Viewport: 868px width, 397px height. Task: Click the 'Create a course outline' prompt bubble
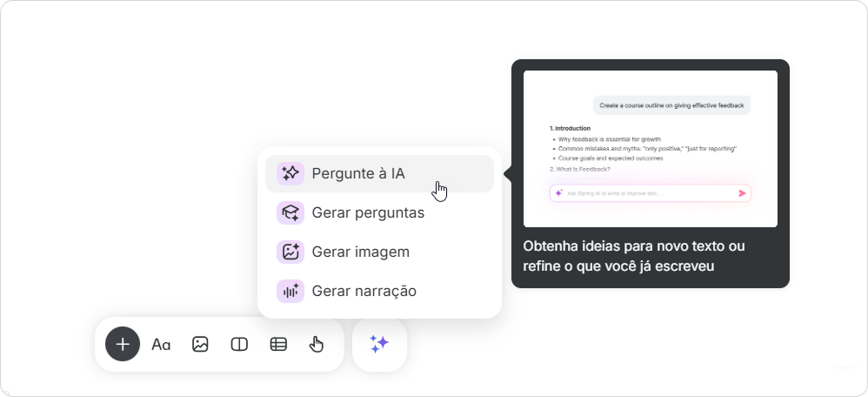[671, 105]
